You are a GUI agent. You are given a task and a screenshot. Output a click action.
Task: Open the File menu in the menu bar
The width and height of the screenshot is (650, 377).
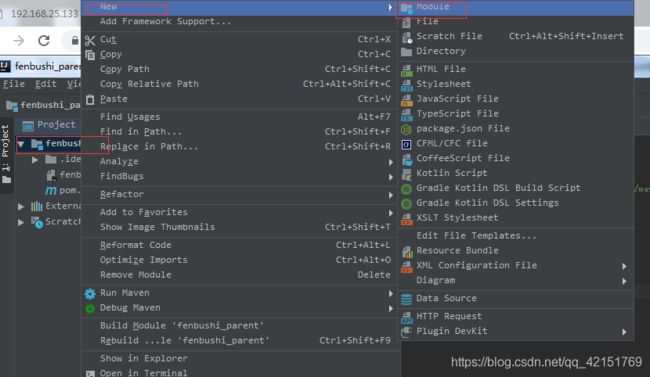click(x=14, y=84)
